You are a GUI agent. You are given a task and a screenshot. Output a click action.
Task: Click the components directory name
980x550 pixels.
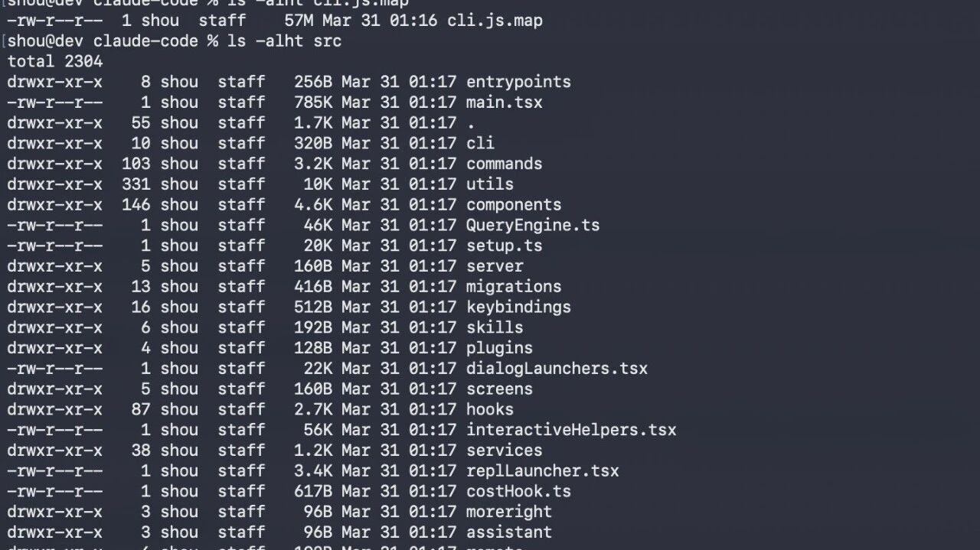(514, 205)
